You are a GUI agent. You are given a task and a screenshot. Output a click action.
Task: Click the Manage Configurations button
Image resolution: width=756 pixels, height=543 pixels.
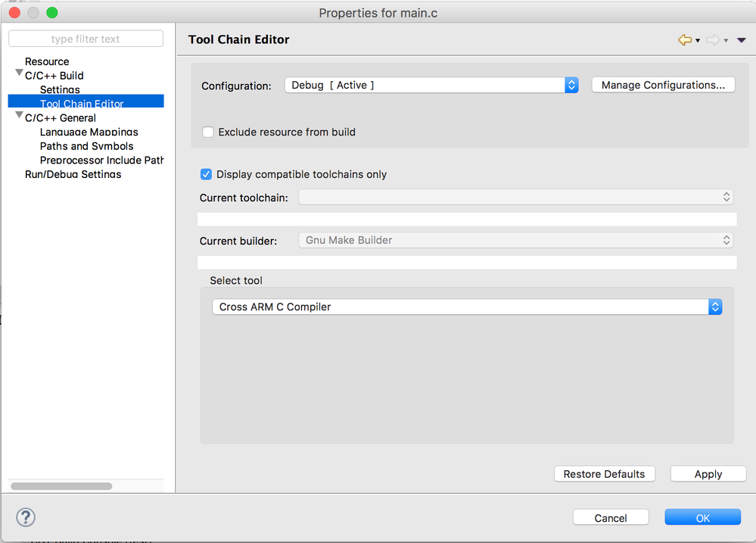click(663, 85)
